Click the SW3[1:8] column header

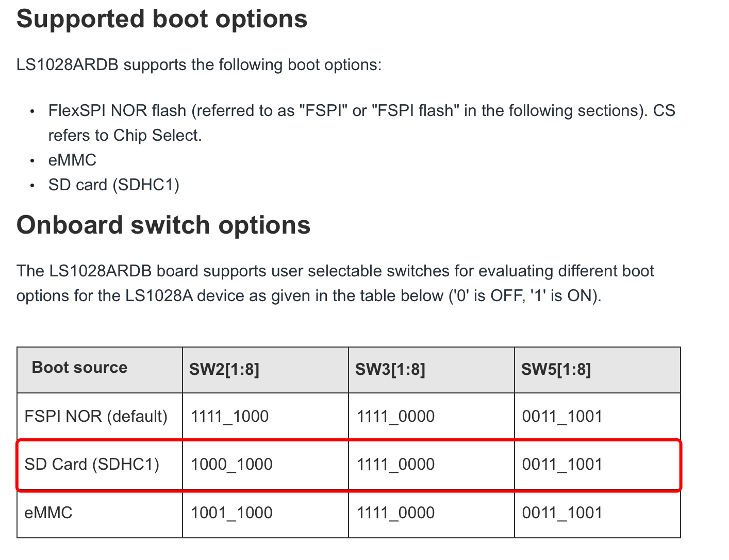click(x=390, y=369)
